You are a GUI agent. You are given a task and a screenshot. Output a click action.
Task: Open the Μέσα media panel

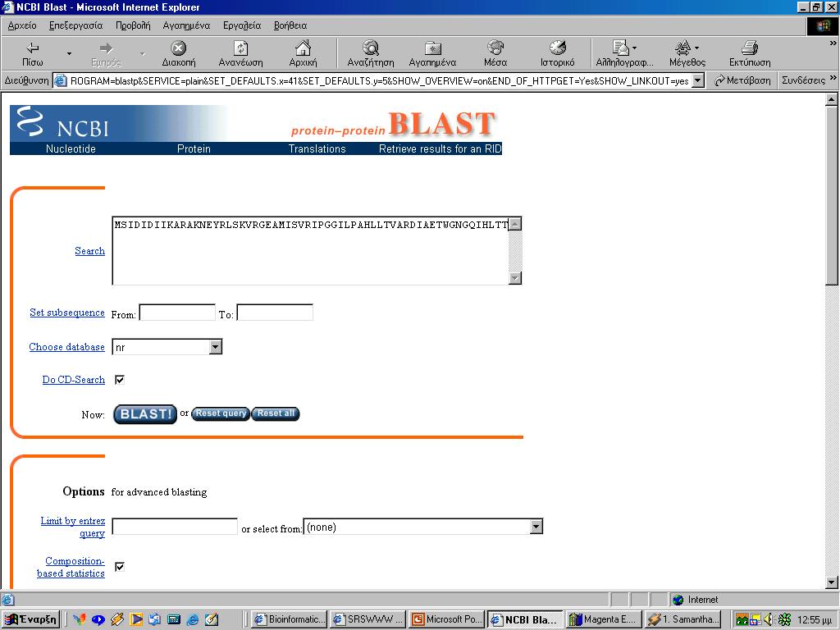pyautogui.click(x=495, y=53)
